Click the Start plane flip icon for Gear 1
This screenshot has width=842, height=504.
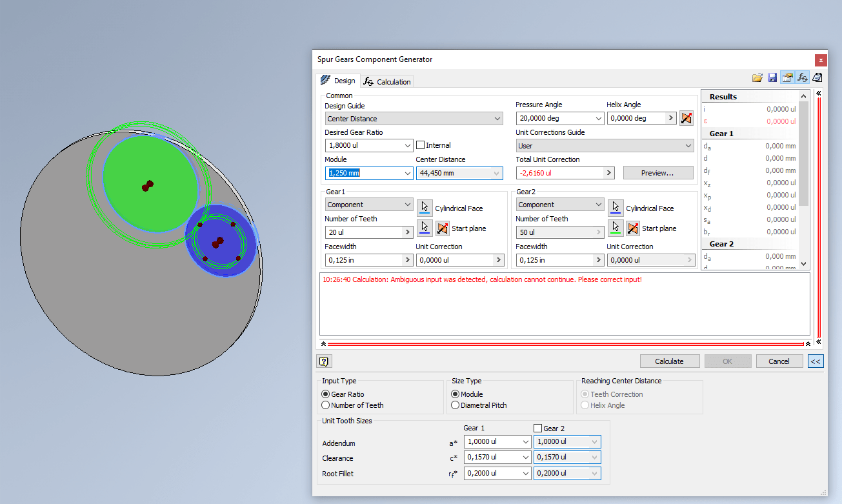point(443,228)
